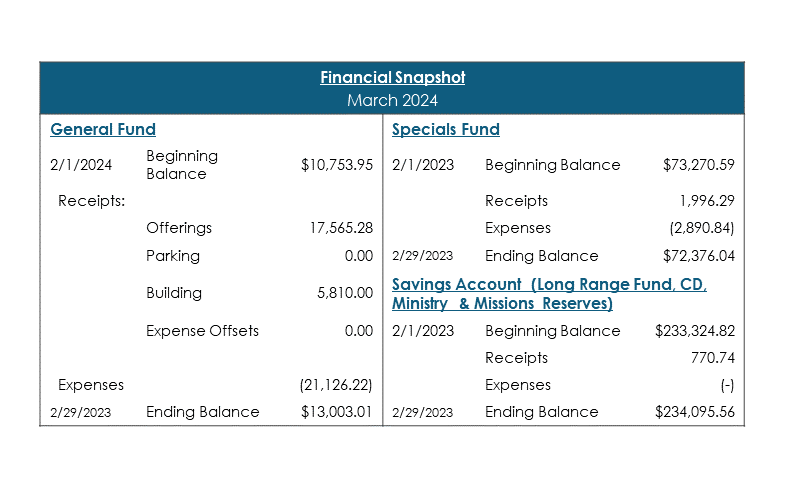
Task: Select General Fund ending balance $13,003.01
Action: coord(337,412)
